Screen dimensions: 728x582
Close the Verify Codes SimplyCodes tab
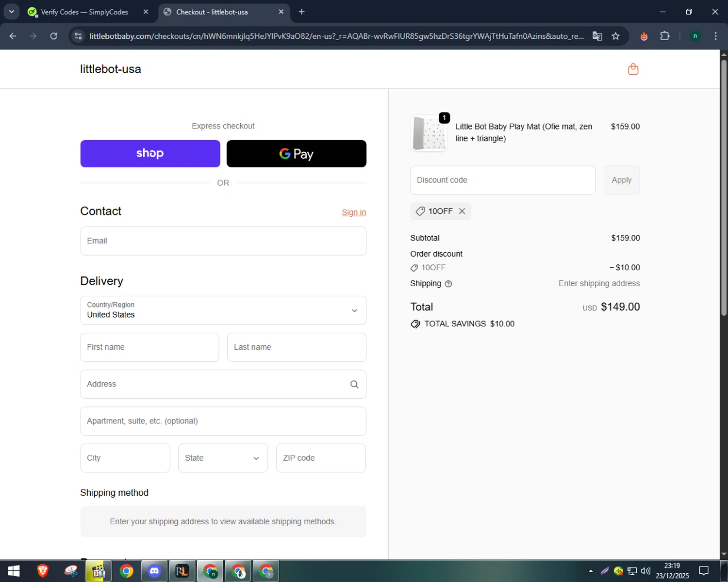146,12
